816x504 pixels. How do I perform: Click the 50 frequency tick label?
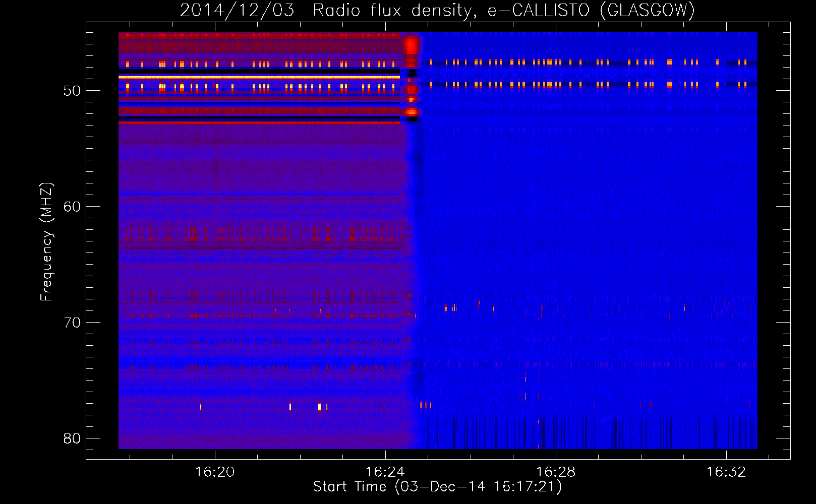(x=72, y=91)
